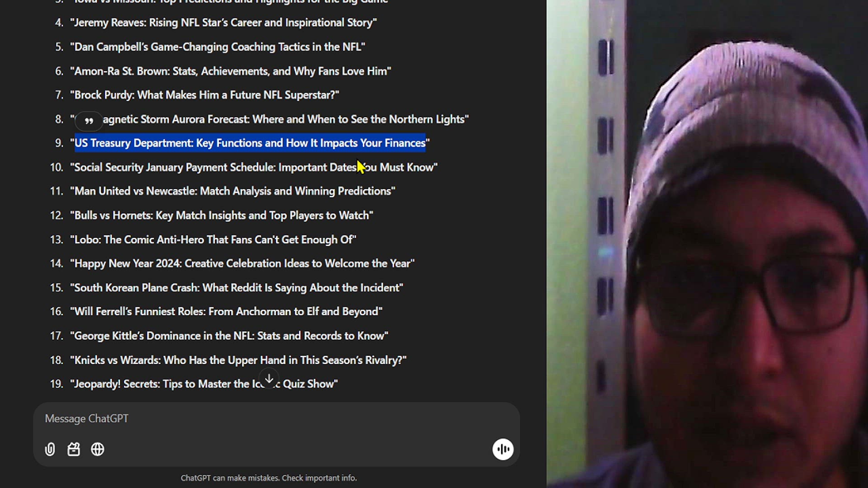Click the Brock Purdy Future NFL Superstar line

pyautogui.click(x=204, y=95)
